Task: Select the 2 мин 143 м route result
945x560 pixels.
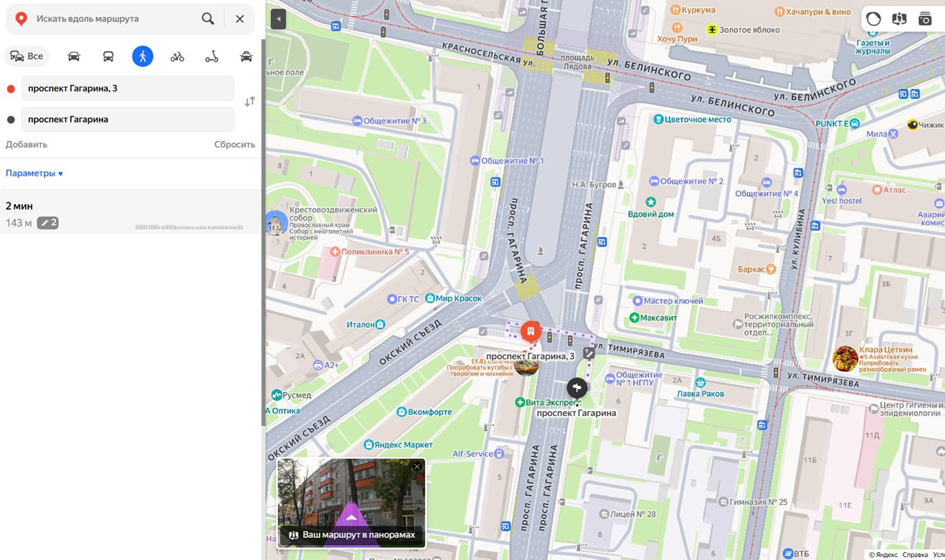Action: [131, 213]
